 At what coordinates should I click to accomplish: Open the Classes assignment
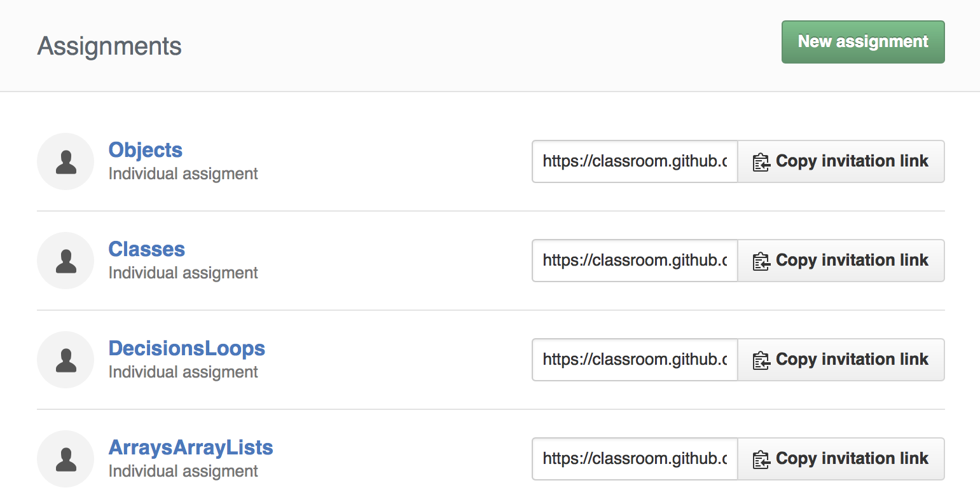[146, 249]
